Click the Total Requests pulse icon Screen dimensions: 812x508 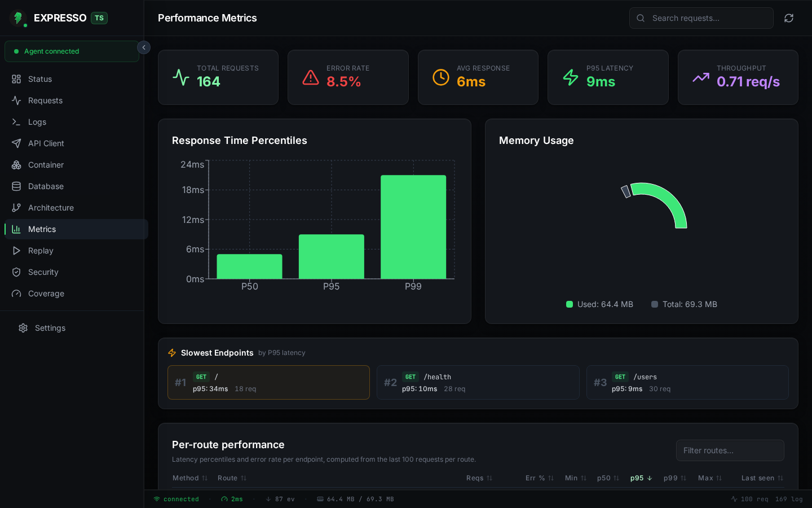[x=181, y=77]
